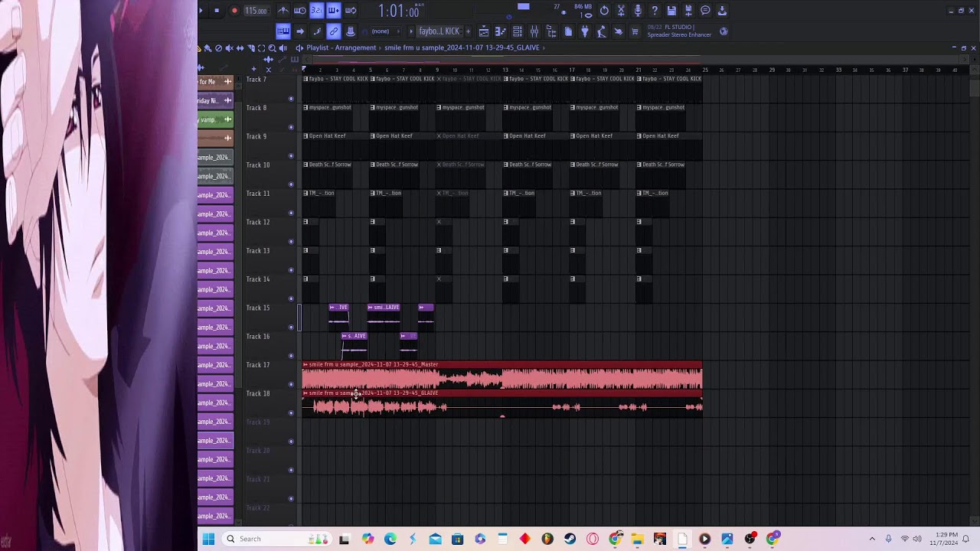Open the (none) snap dropdown
This screenshot has height=551, width=980.
click(385, 31)
